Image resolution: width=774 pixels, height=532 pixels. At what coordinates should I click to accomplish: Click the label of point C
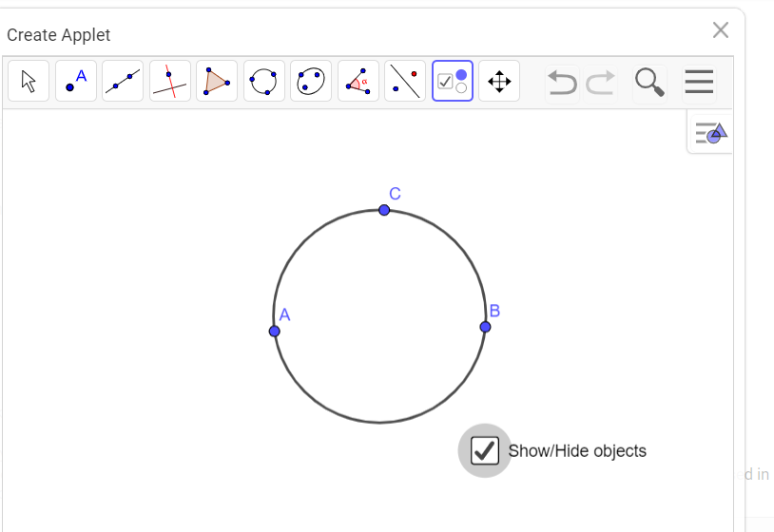pos(395,194)
